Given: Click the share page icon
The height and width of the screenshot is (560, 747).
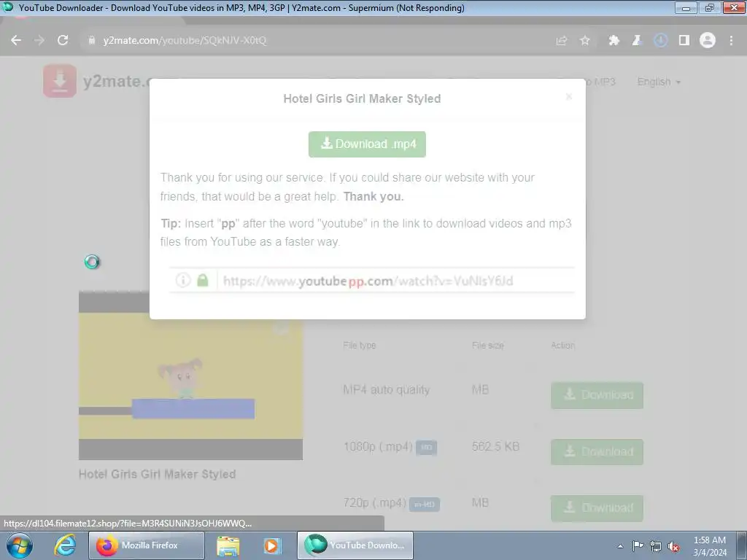Looking at the screenshot, I should click(562, 41).
